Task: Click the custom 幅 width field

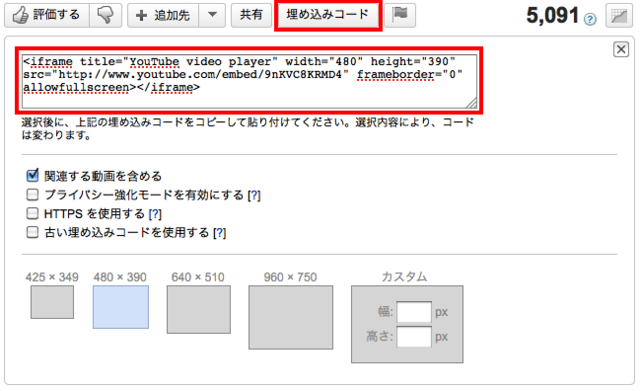Action: tap(414, 312)
